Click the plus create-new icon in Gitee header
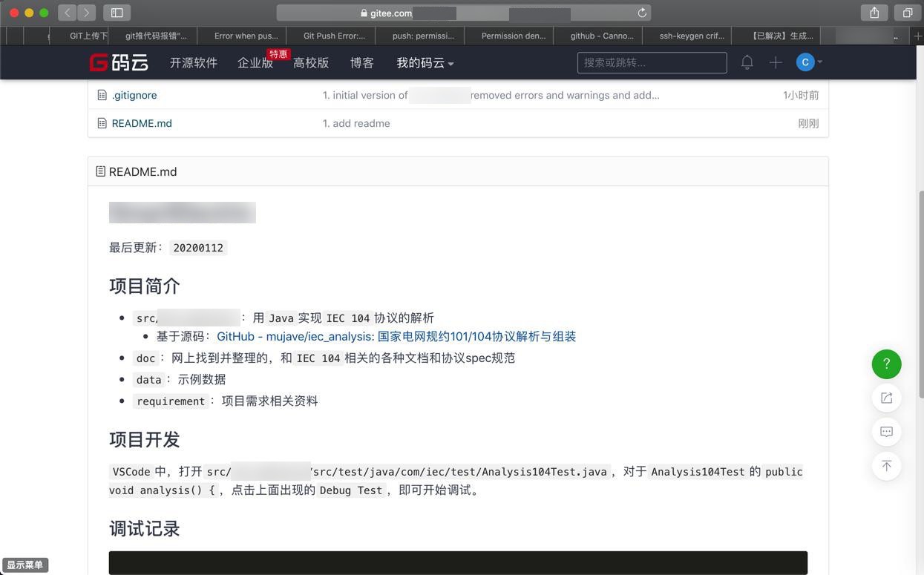 [x=776, y=63]
